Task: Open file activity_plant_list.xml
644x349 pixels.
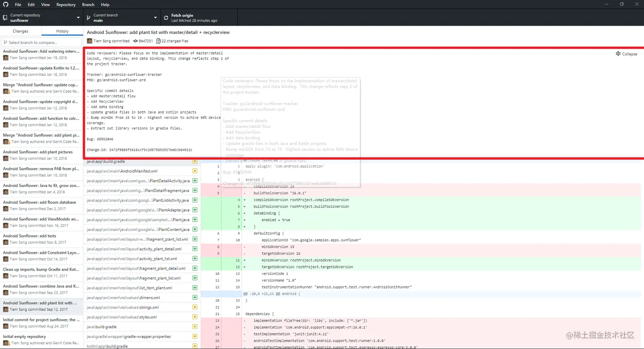Action: pos(142,259)
